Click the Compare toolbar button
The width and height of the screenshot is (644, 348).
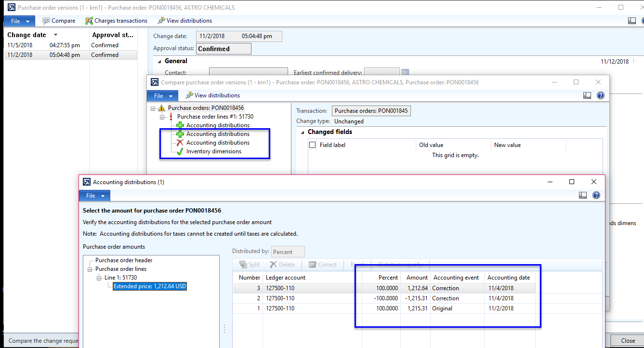[59, 21]
